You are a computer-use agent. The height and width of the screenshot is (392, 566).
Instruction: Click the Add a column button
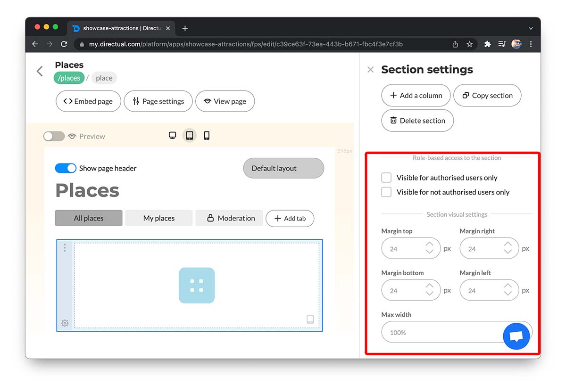[416, 95]
